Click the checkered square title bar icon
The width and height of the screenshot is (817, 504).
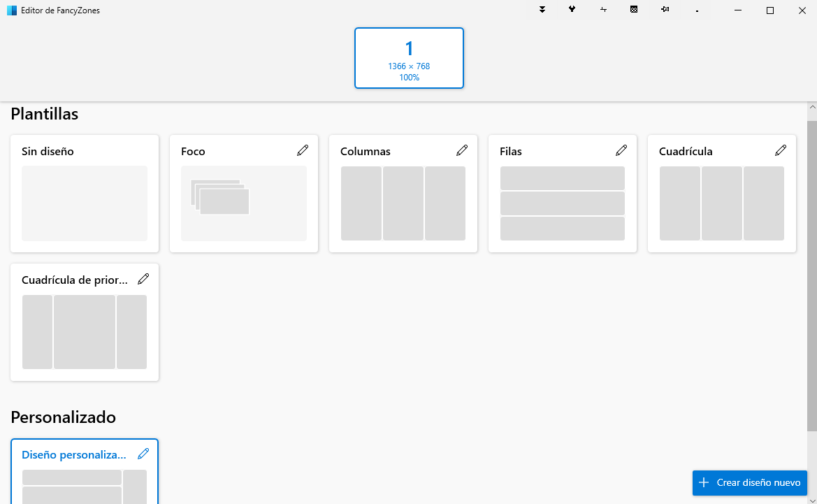coord(633,10)
